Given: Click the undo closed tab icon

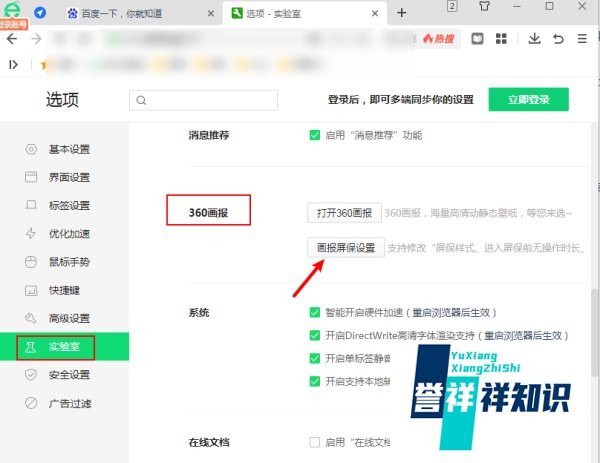Looking at the screenshot, I should coord(558,39).
